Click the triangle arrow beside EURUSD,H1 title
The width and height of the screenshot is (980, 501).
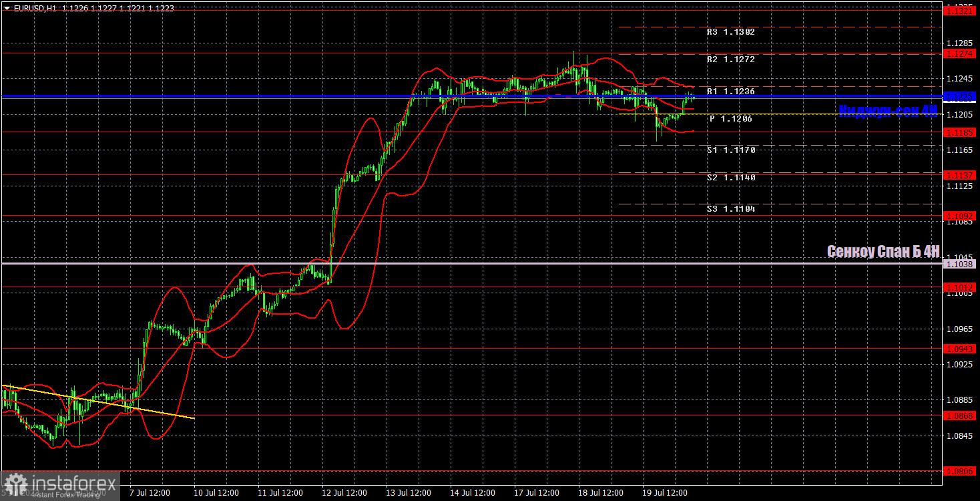[7, 7]
